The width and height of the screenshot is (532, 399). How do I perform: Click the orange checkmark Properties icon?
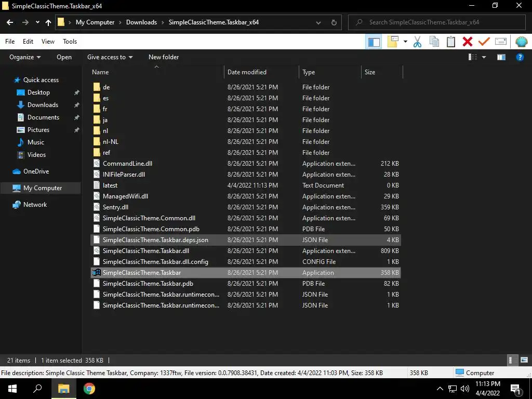(484, 42)
